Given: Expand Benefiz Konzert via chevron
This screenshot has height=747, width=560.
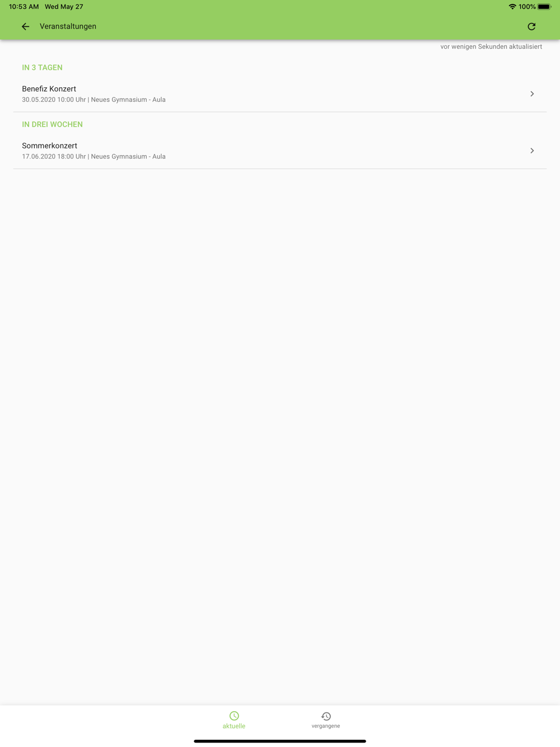Looking at the screenshot, I should click(532, 94).
